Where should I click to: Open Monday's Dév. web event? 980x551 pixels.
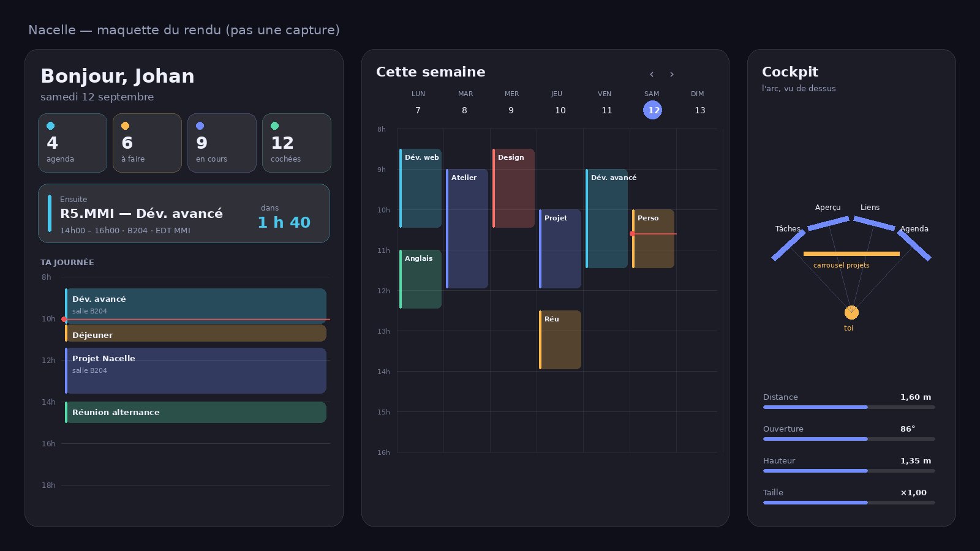pyautogui.click(x=420, y=188)
